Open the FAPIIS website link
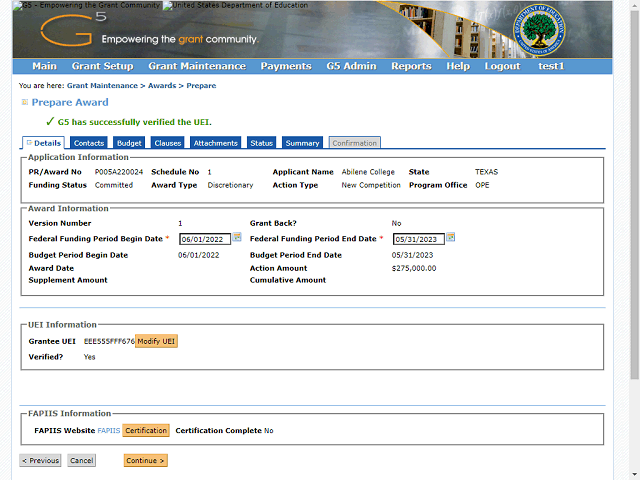The height and width of the screenshot is (480, 640). click(x=108, y=430)
